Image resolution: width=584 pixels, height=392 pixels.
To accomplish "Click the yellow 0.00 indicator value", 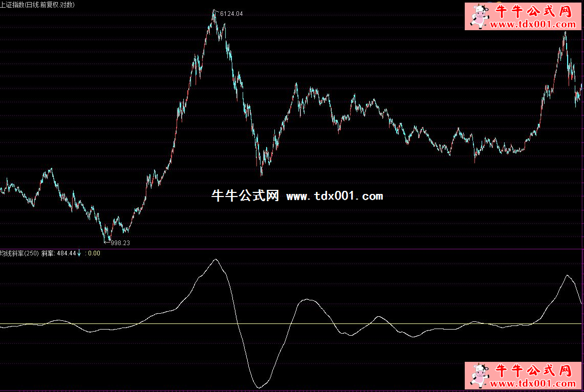I will click(94, 253).
